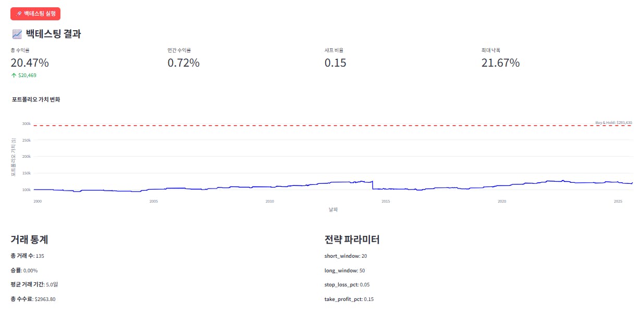This screenshot has width=644, height=314.
Task: Click the Buy & Hold $293,430 annotation
Action: (x=613, y=123)
